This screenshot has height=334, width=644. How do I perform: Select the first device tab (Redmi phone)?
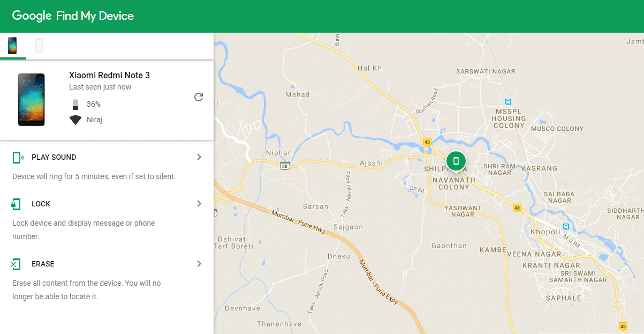pos(12,46)
